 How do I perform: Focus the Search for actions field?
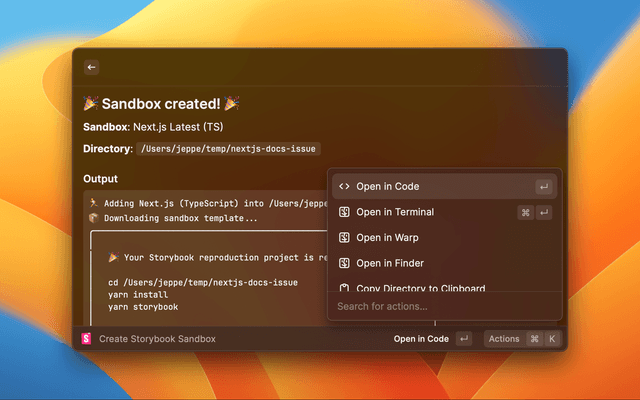click(440, 306)
